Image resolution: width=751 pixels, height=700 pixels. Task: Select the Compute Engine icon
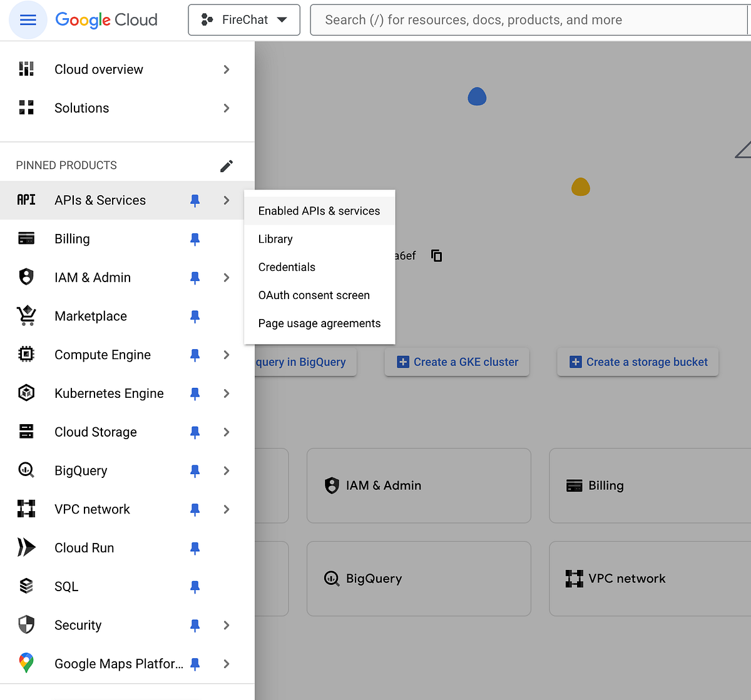(x=26, y=354)
